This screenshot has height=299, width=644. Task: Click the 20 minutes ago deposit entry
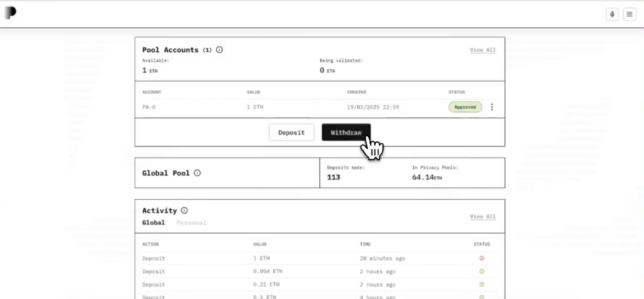coord(382,258)
